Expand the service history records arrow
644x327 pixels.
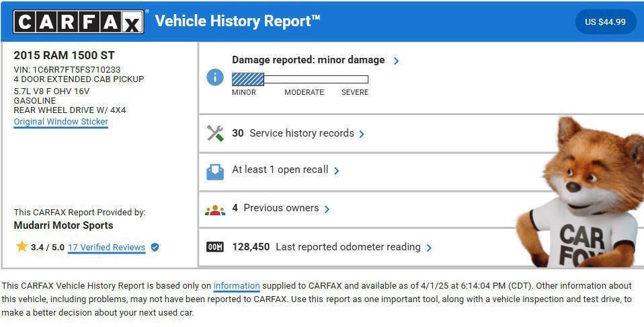click(x=362, y=134)
